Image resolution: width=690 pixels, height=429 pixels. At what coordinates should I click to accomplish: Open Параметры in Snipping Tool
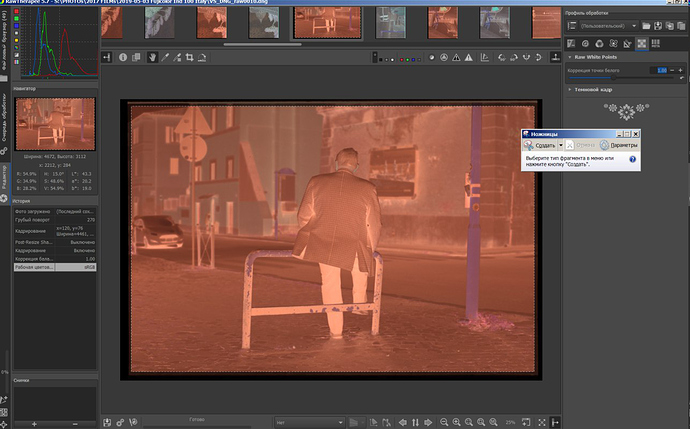tap(617, 145)
